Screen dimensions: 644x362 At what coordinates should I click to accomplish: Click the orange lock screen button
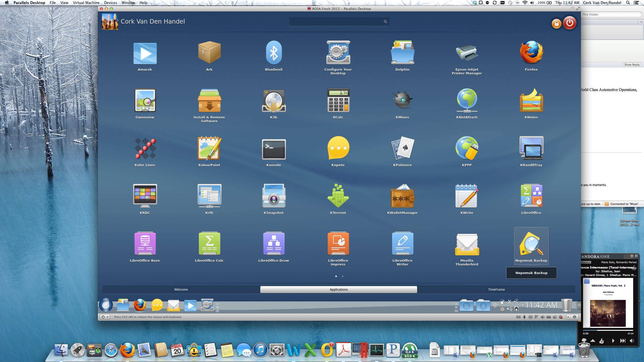pos(556,24)
